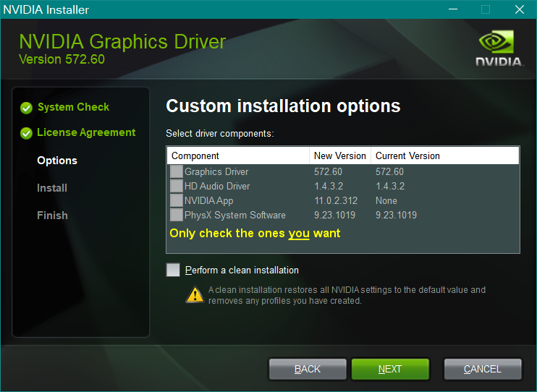The height and width of the screenshot is (392, 537).
Task: Check the HD Audio Driver component
Action: pos(177,187)
